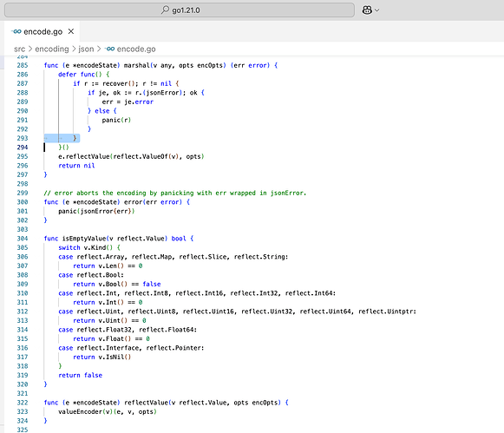Open the json breadcrumb segment

pos(86,49)
